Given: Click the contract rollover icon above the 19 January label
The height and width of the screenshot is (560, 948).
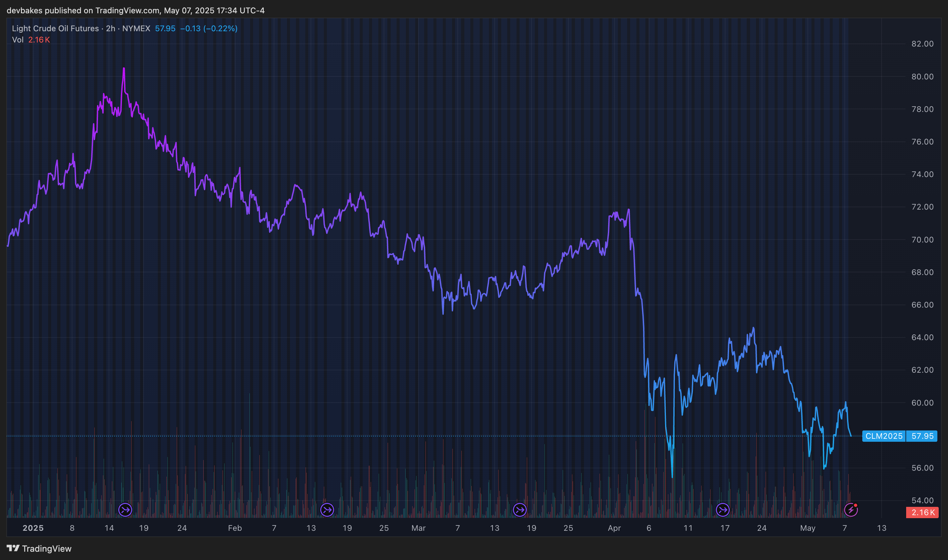Looking at the screenshot, I should point(125,510).
